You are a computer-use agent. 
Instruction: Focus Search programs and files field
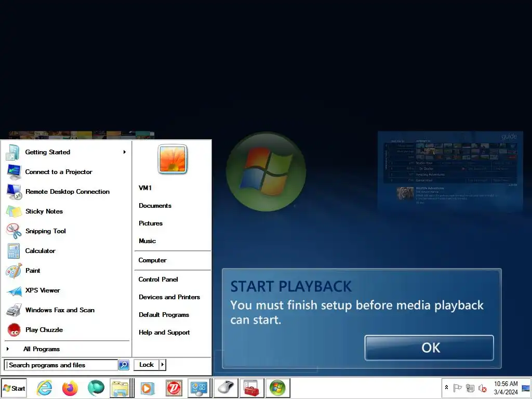(61, 365)
